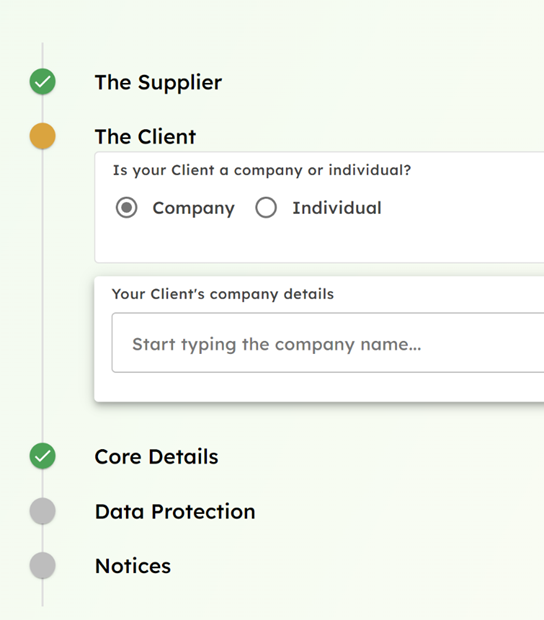Viewport: 544px width, 620px height.
Task: Click the orange status circle for The Client
Action: pos(43,136)
